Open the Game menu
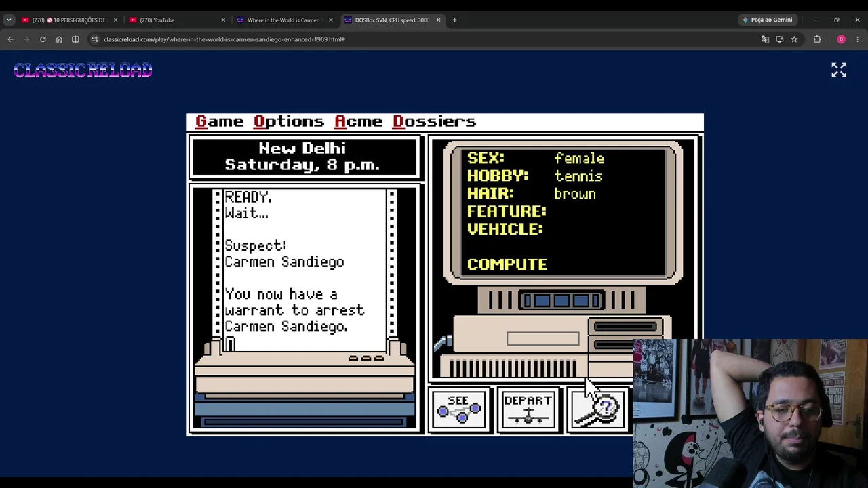 coord(219,121)
